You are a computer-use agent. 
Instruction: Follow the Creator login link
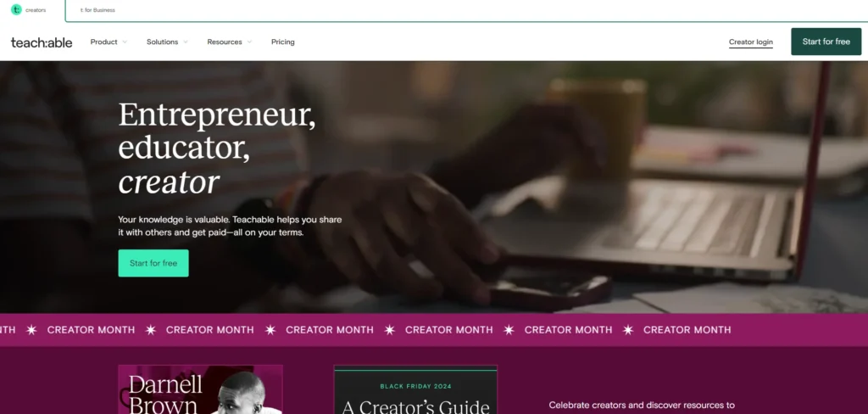(x=751, y=42)
